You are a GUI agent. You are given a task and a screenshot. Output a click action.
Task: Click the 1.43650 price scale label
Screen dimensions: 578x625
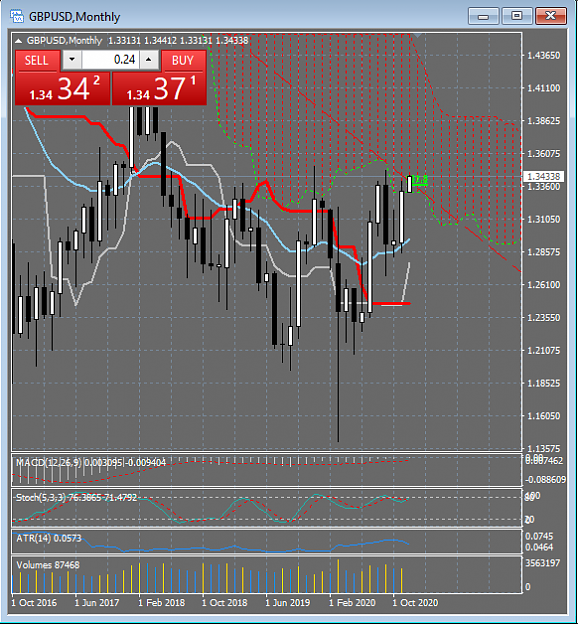(x=544, y=55)
